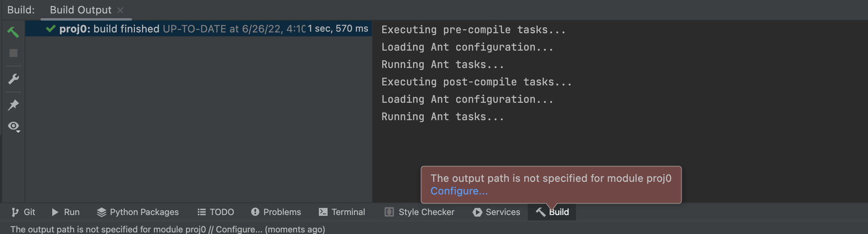Image resolution: width=868 pixels, height=234 pixels.
Task: Open the Run tool window
Action: coord(66,212)
